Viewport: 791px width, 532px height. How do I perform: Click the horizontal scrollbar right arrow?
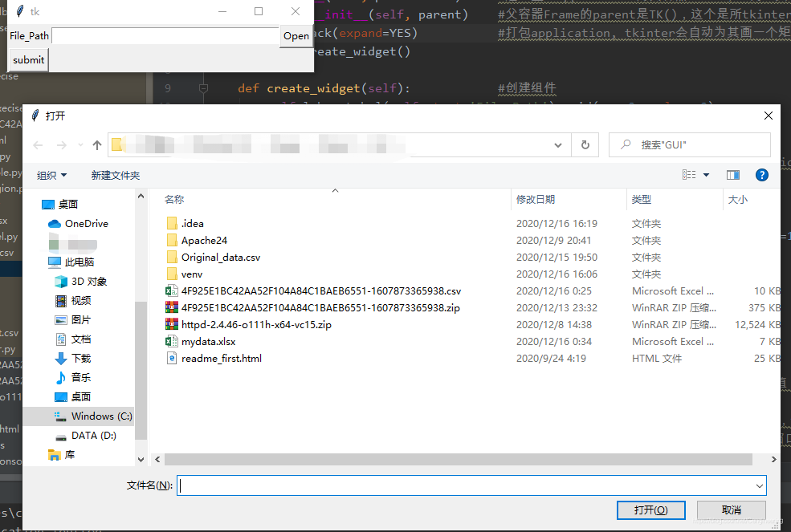[x=773, y=460]
